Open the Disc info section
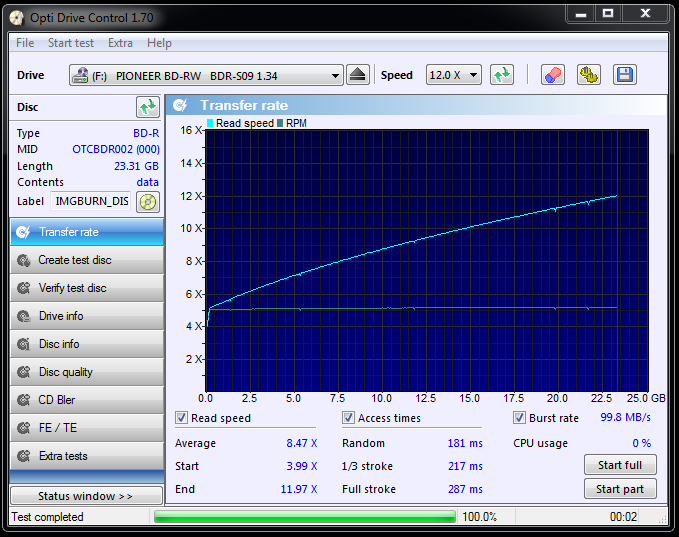The height and width of the screenshot is (537, 679). (x=87, y=344)
